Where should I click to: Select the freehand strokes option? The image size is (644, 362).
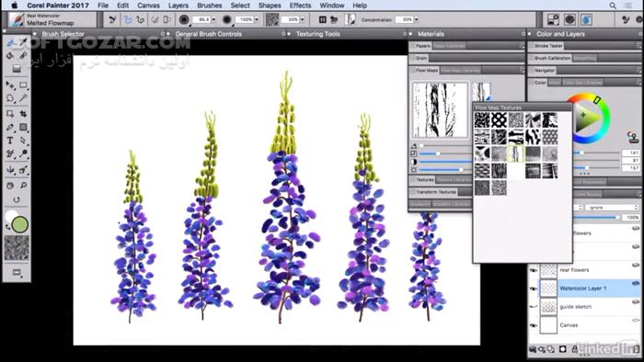127,19
